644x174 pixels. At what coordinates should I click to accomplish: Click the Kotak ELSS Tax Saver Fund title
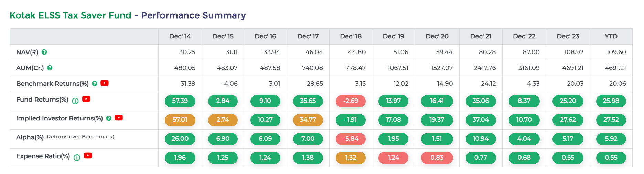tap(71, 15)
